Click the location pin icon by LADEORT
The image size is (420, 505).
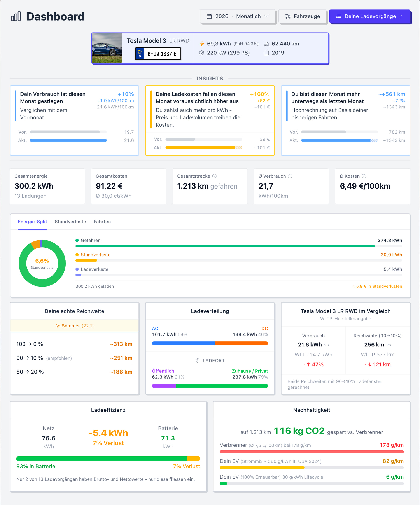198,360
